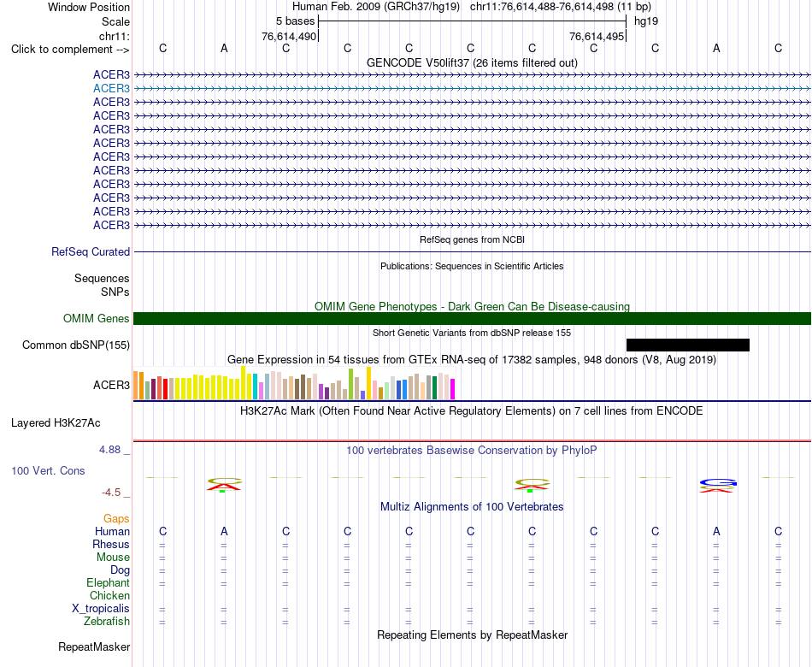Image resolution: width=812 pixels, height=667 pixels.
Task: Open the GENCODE V50lift37 track title
Action: 472,62
